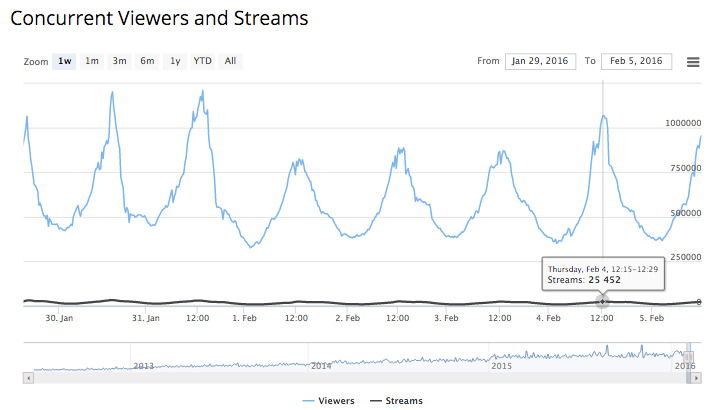Click the Concurrent Viewers and Streams title

pyautogui.click(x=159, y=19)
